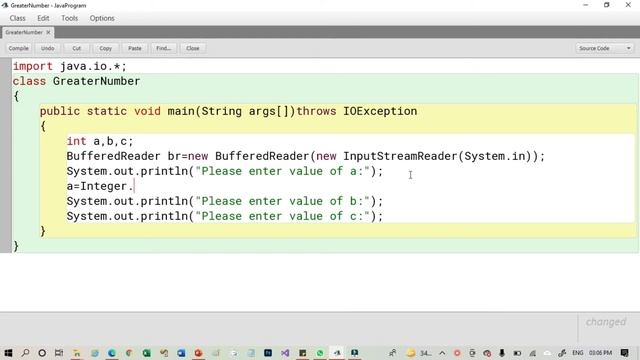Open PowerPoint from the taskbar

tap(198, 353)
